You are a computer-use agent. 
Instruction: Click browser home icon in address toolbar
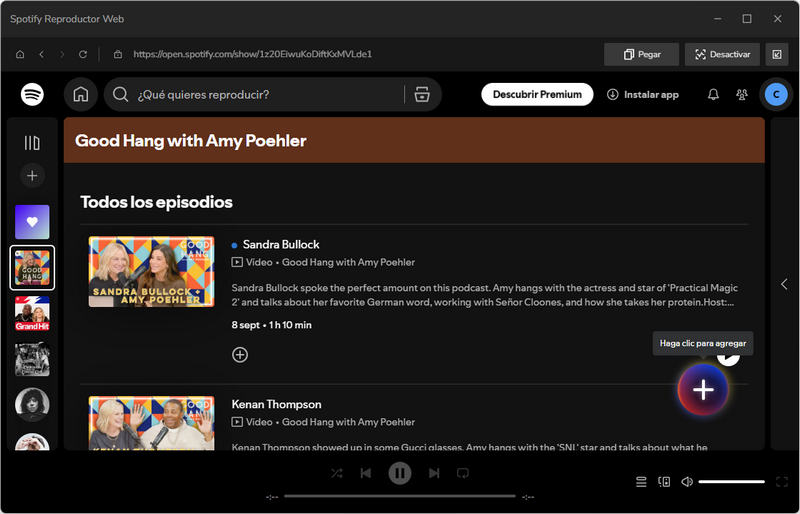point(20,54)
